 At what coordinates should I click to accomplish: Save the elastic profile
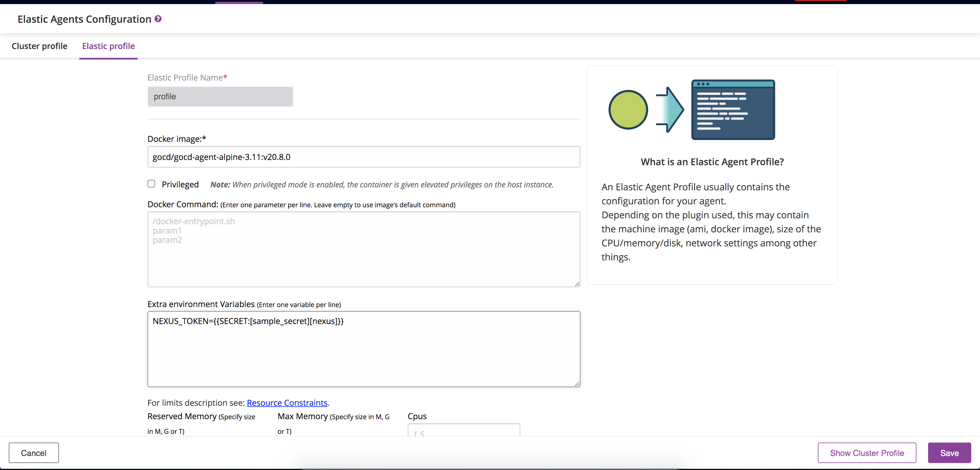[949, 453]
